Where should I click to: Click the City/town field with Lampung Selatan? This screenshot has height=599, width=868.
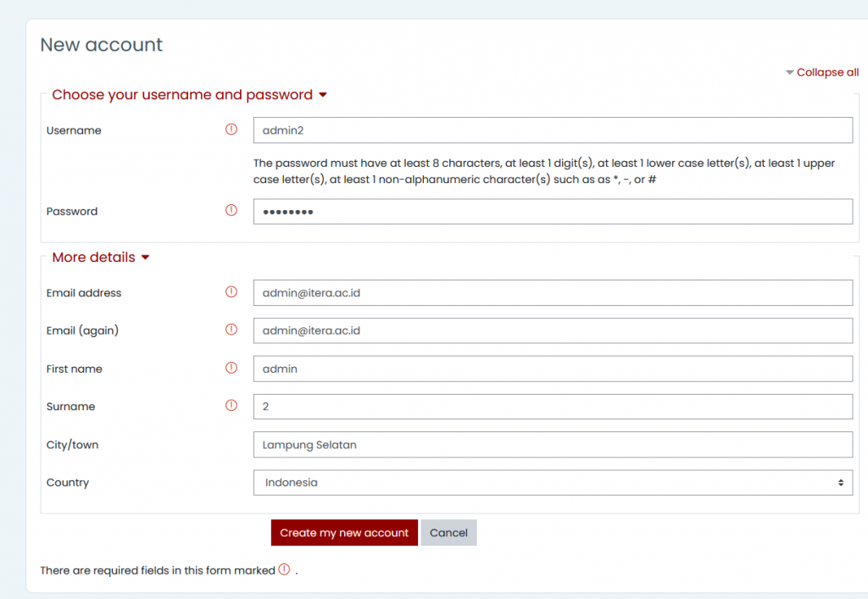pyautogui.click(x=553, y=445)
